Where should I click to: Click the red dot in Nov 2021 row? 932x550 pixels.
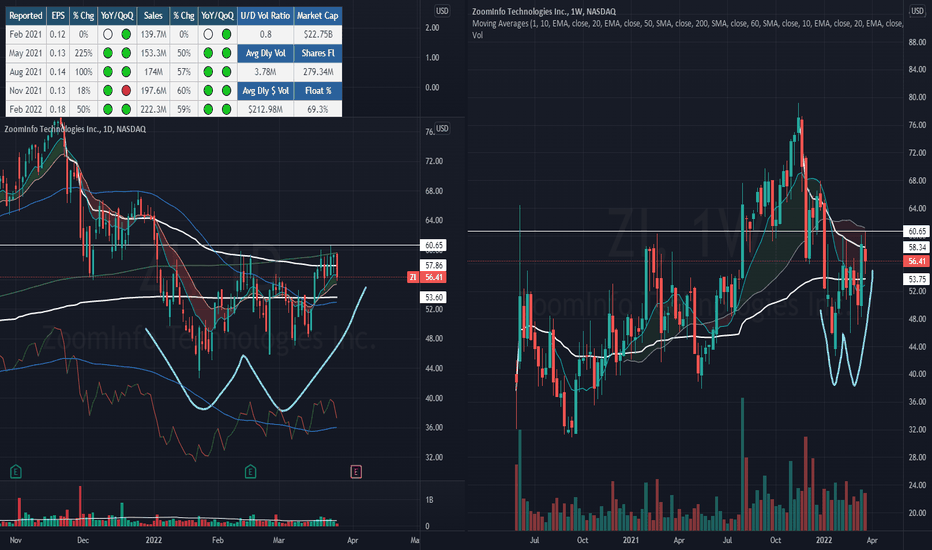(126, 90)
